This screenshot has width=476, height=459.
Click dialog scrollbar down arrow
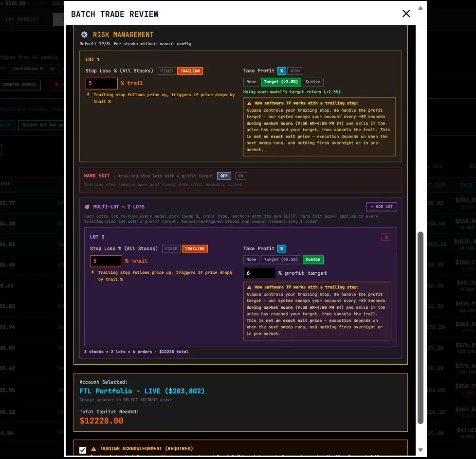click(421, 450)
